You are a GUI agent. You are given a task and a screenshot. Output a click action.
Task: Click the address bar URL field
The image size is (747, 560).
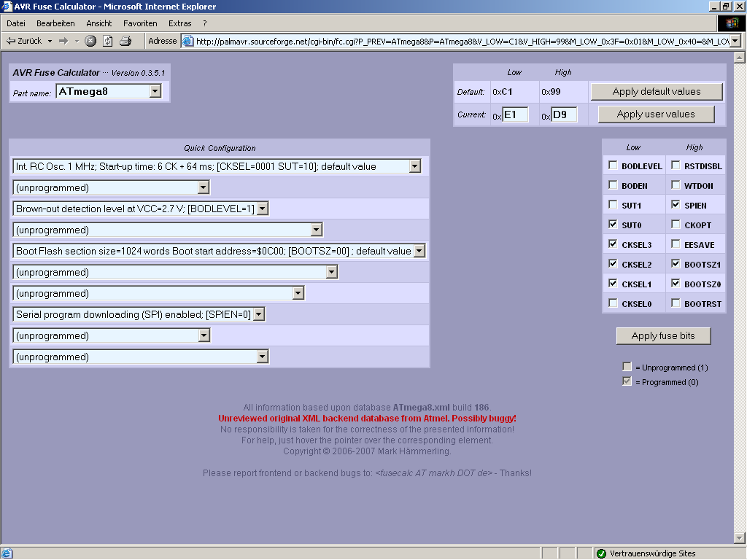coord(462,42)
